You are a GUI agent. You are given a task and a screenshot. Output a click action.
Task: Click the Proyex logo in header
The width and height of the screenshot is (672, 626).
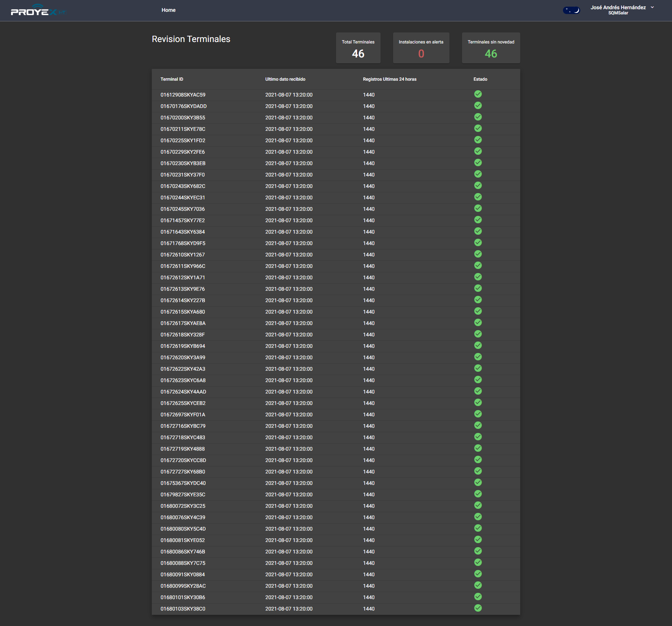(38, 10)
